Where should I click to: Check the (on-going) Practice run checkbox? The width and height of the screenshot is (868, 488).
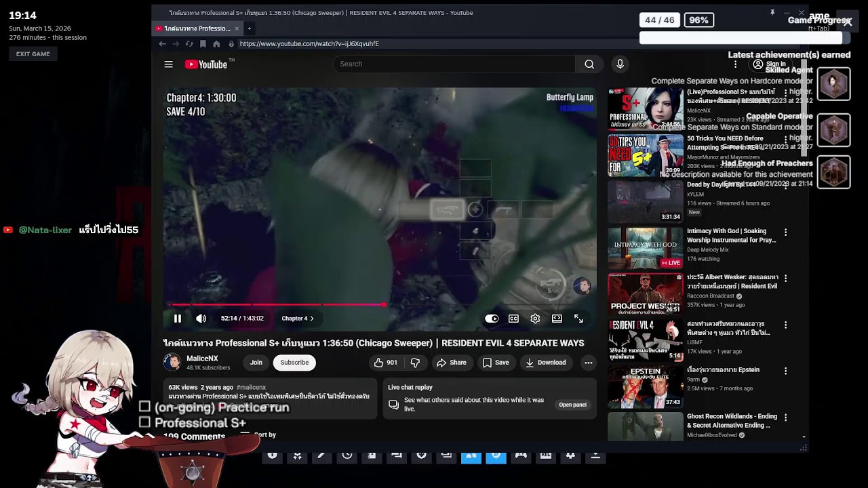(x=144, y=406)
